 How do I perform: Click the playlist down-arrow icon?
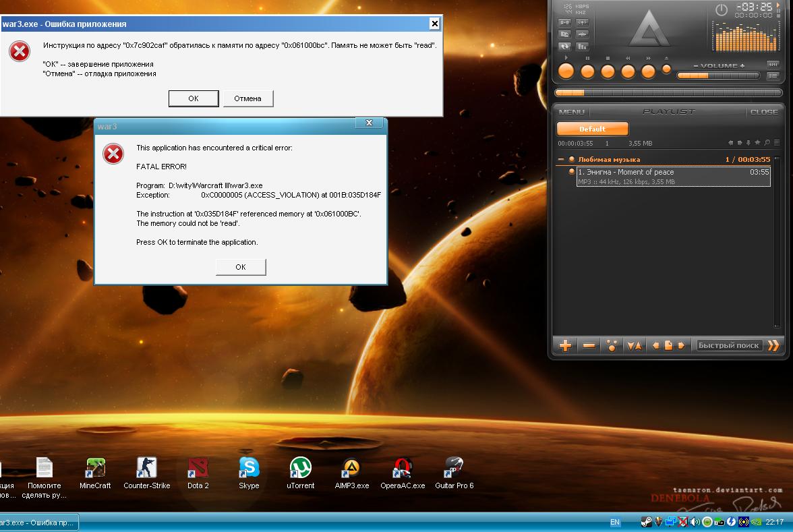coord(748,143)
